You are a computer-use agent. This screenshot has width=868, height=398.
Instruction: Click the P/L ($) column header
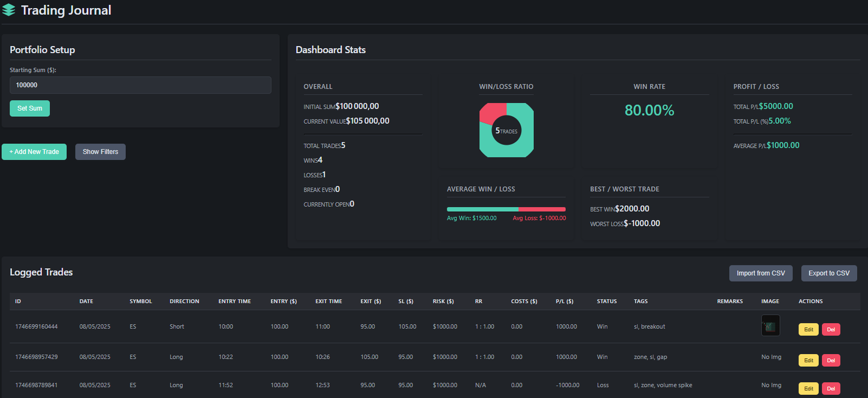(x=565, y=301)
